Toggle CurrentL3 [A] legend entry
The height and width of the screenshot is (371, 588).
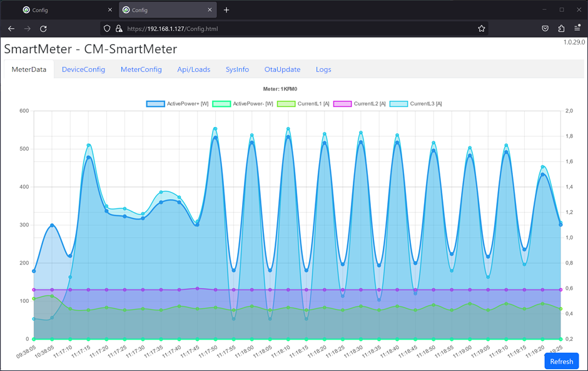click(425, 104)
